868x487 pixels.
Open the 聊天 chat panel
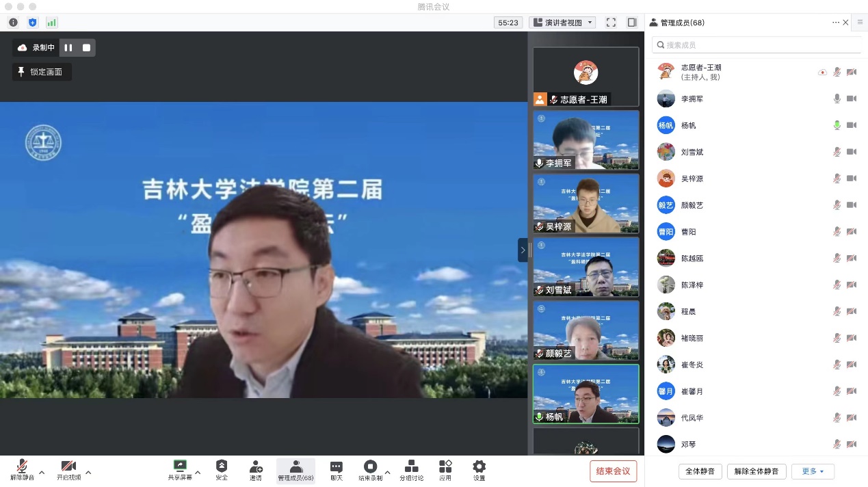336,470
